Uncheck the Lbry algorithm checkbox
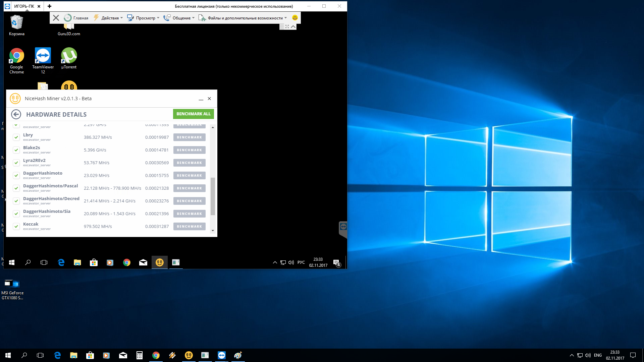Screen dimensions: 644x362 (16, 137)
